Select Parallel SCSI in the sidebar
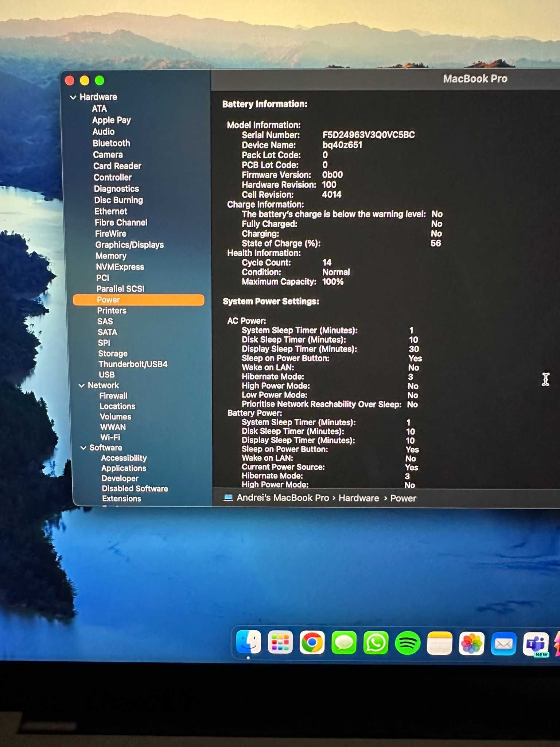Screen dimensions: 560x747 coord(120,289)
